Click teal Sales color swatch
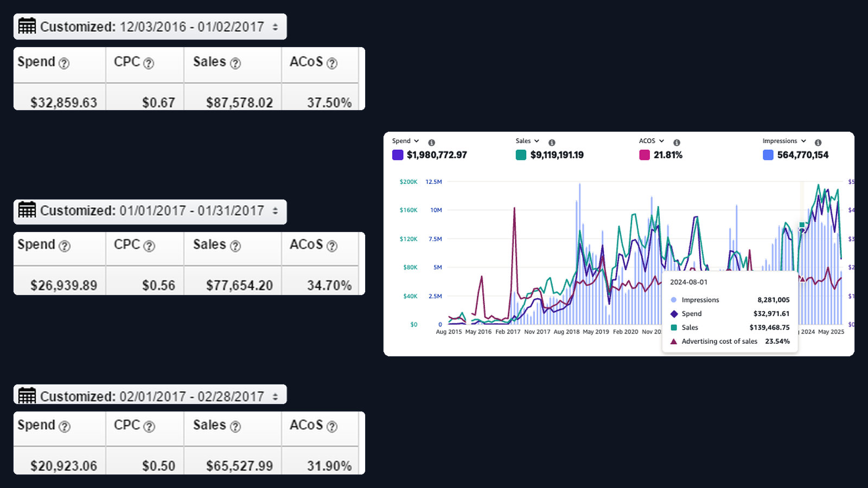The image size is (868, 488). tap(521, 155)
